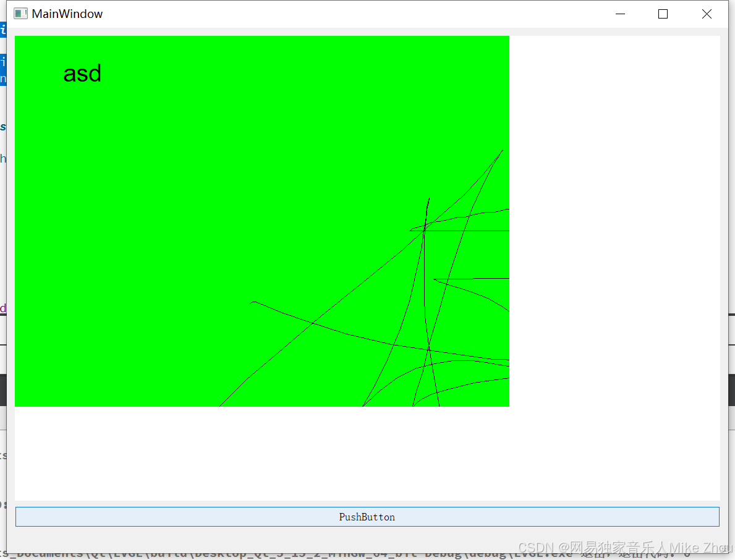Close the MainWindow application
This screenshot has width=735, height=560.
(x=707, y=14)
